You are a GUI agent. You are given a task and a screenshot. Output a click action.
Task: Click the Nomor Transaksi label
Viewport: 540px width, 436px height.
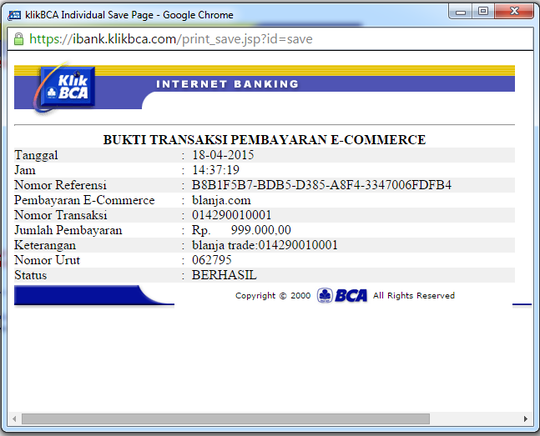(61, 215)
